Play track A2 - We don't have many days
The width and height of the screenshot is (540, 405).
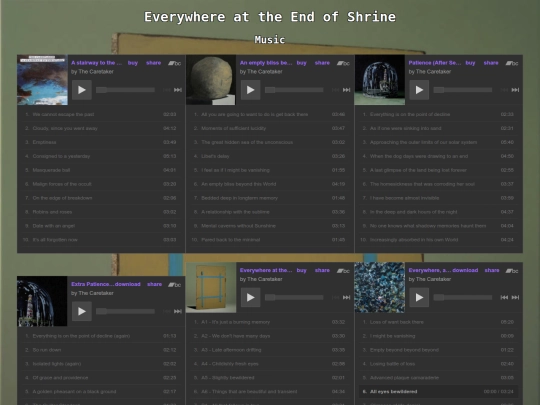[x=270, y=336]
